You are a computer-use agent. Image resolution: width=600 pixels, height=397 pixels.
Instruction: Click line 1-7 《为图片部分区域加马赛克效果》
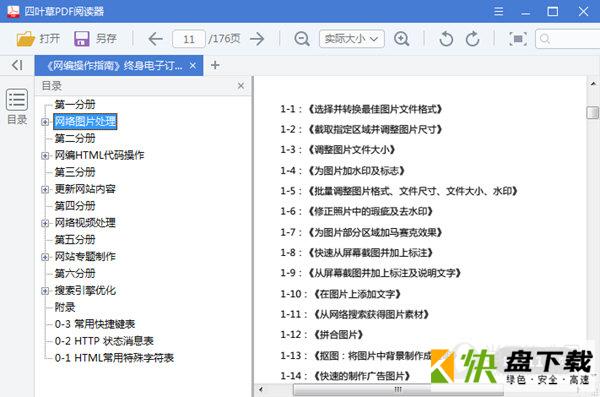361,232
